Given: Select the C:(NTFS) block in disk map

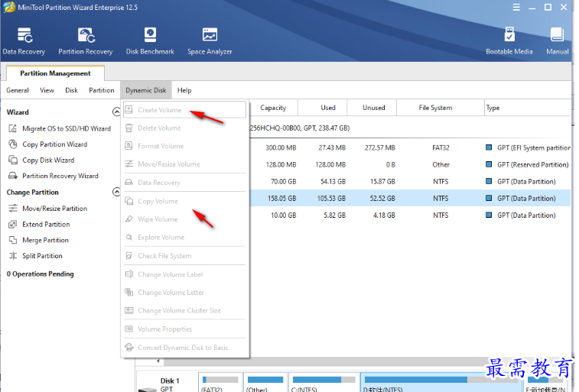Looking at the screenshot, I should pos(323,382).
